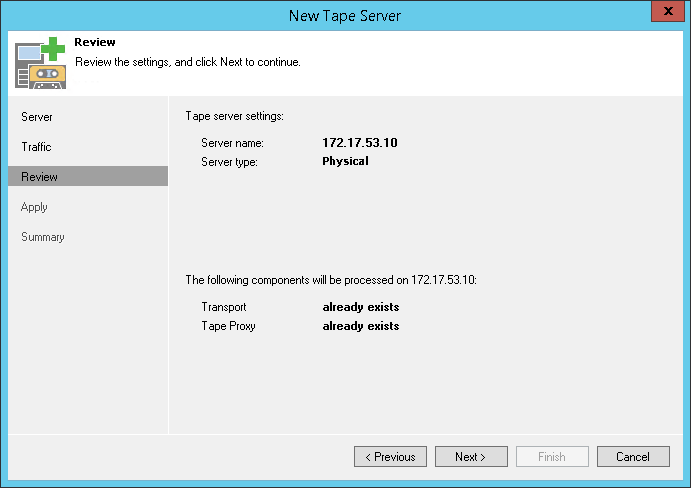Select the Review step in sidebar
The width and height of the screenshot is (691, 488).
point(40,177)
